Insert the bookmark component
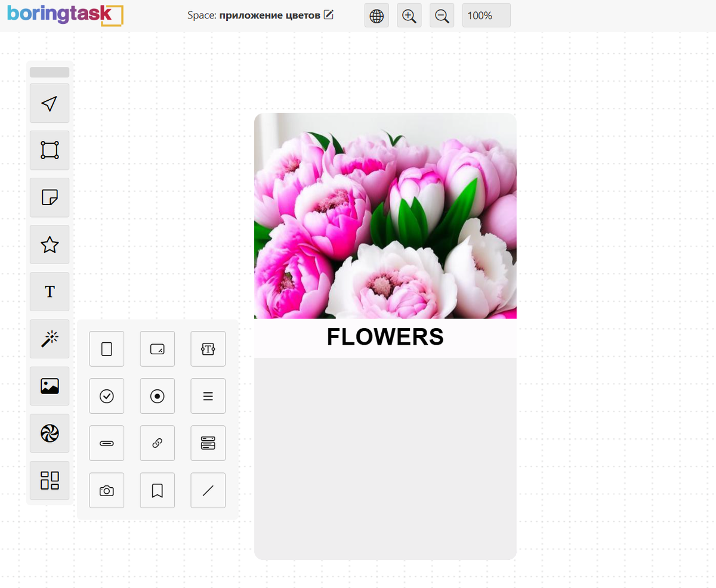 [158, 491]
